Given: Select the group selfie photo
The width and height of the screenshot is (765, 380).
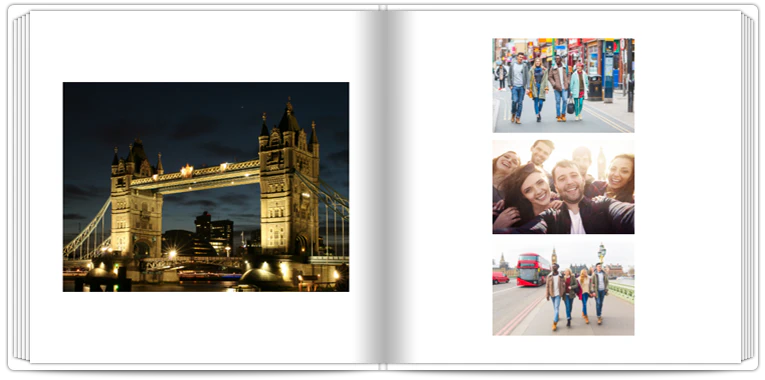Looking at the screenshot, I should (x=564, y=187).
